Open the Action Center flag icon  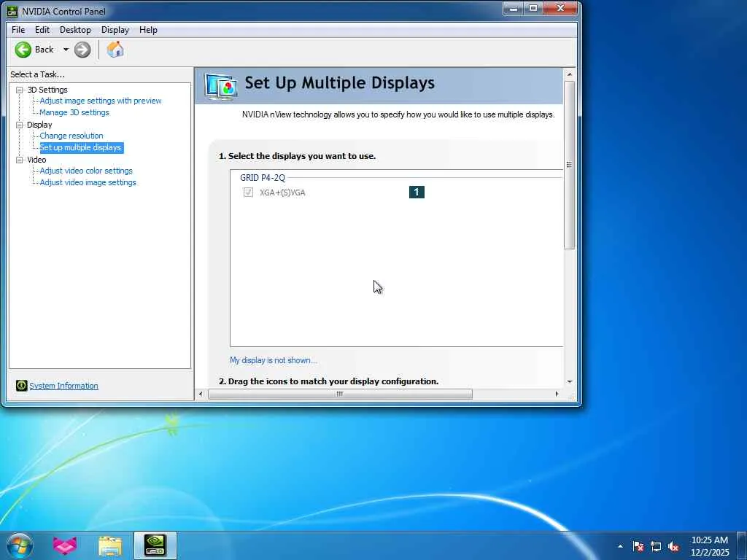click(638, 546)
